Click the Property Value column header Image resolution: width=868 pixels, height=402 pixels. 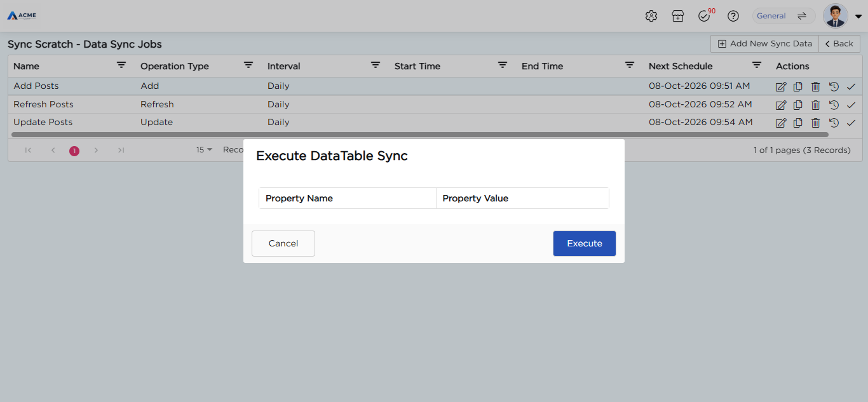click(x=522, y=198)
